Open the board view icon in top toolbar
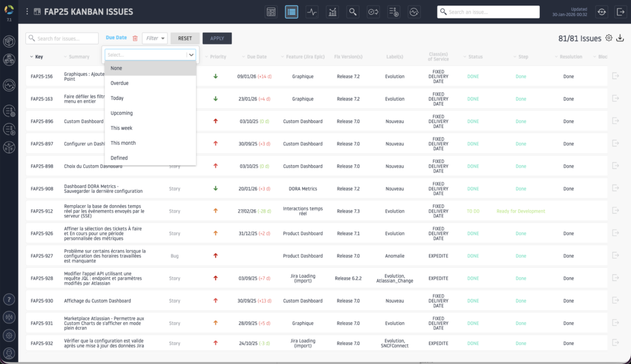 tap(271, 12)
